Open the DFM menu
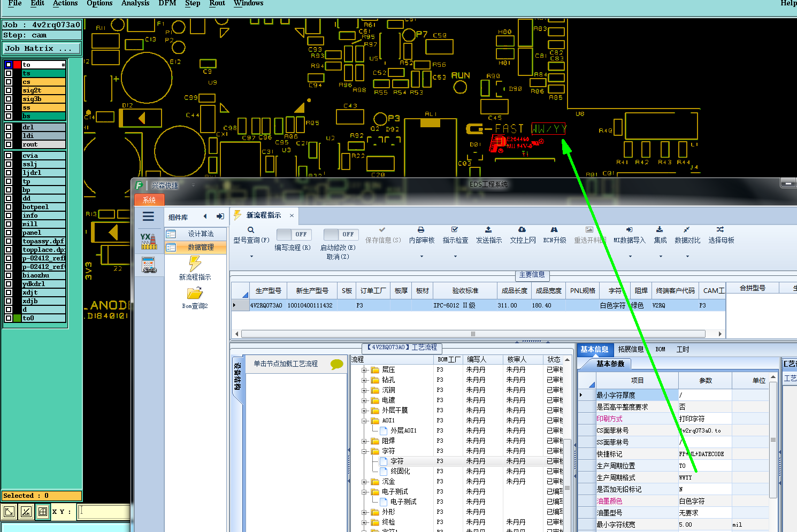Viewport: 797px width, 532px height. click(167, 3)
